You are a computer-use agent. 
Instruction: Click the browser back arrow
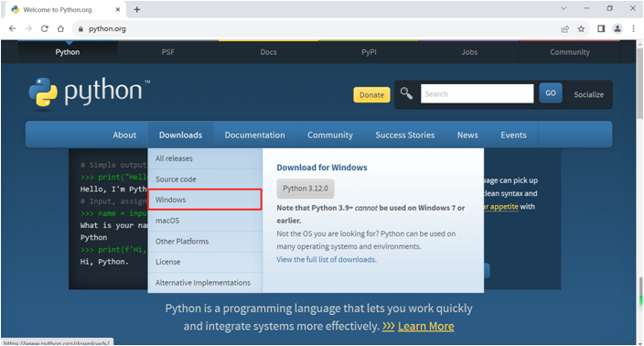click(12, 28)
